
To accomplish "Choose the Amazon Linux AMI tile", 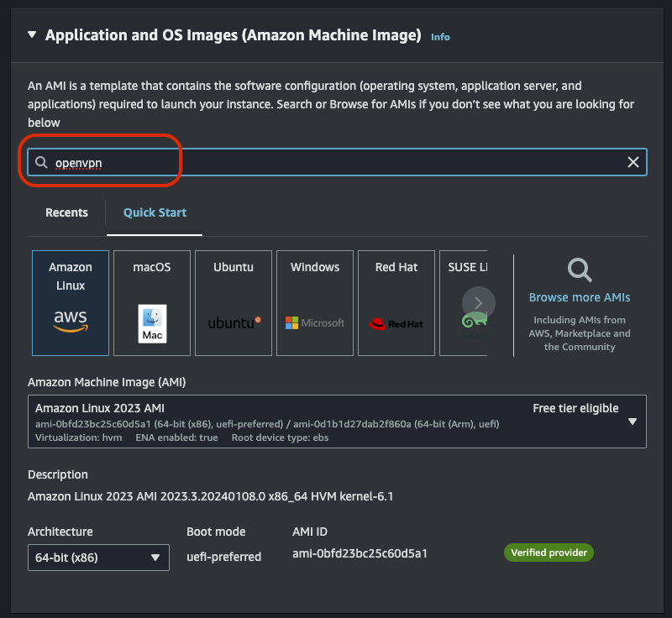I will (x=71, y=303).
